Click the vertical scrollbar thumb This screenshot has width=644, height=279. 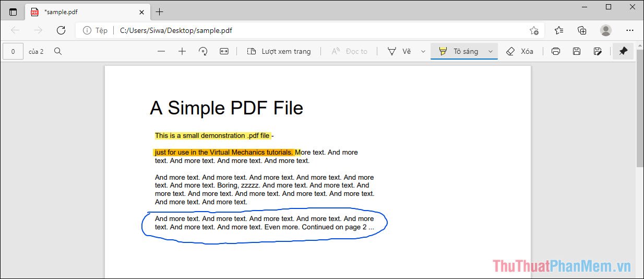640,109
